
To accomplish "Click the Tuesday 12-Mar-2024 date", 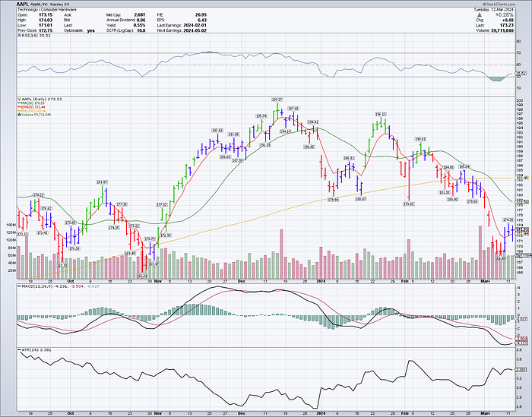I will point(494,9).
